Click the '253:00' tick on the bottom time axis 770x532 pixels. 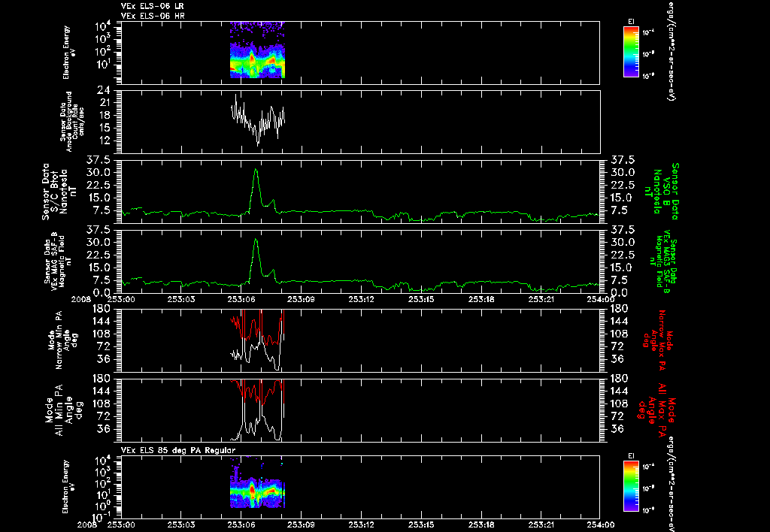121,525
